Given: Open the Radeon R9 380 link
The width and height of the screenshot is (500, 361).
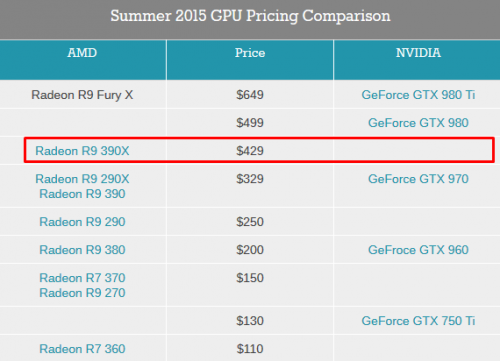Looking at the screenshot, I should click(x=82, y=250).
